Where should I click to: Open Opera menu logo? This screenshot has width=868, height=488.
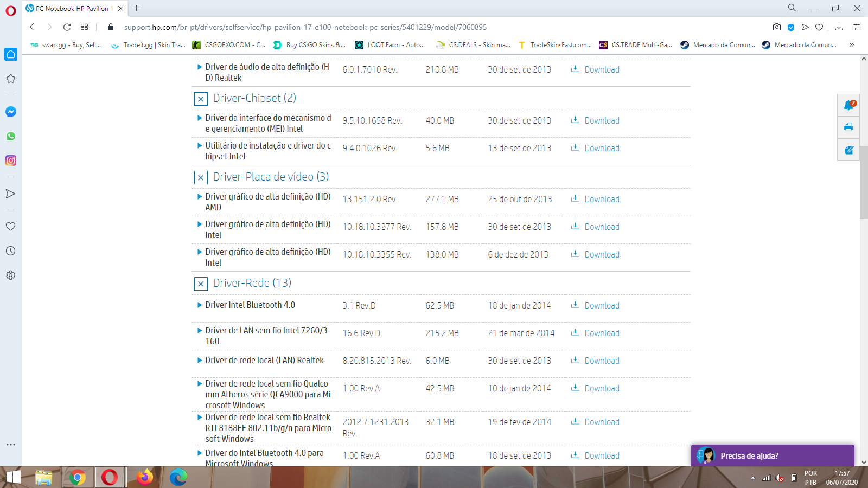click(x=11, y=10)
